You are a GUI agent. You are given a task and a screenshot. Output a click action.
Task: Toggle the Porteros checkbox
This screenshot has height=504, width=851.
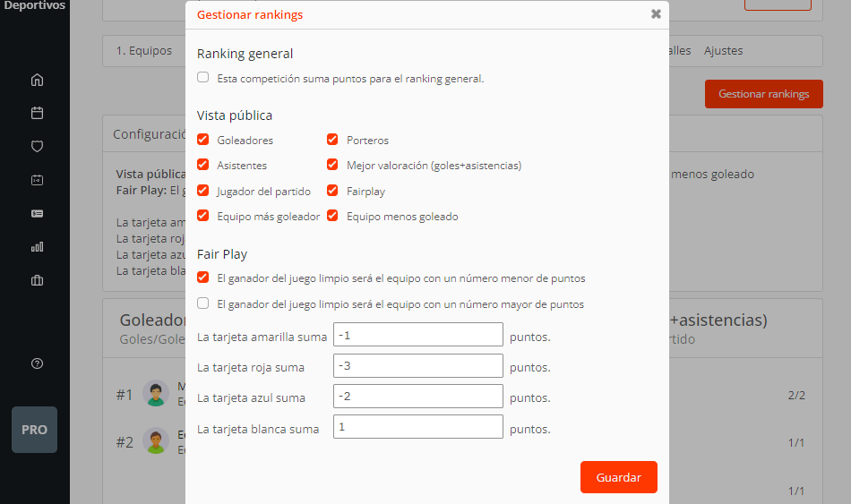(332, 140)
